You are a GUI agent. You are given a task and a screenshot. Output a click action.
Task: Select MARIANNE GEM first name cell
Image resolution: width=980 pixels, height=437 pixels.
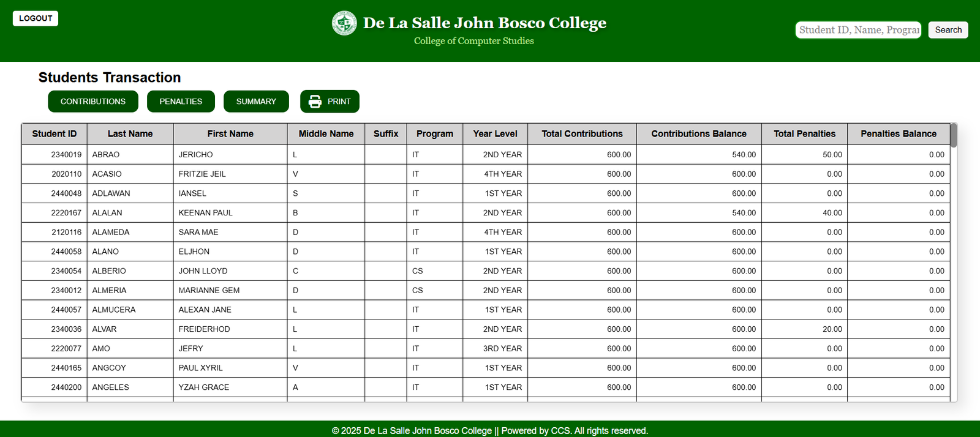(x=209, y=290)
